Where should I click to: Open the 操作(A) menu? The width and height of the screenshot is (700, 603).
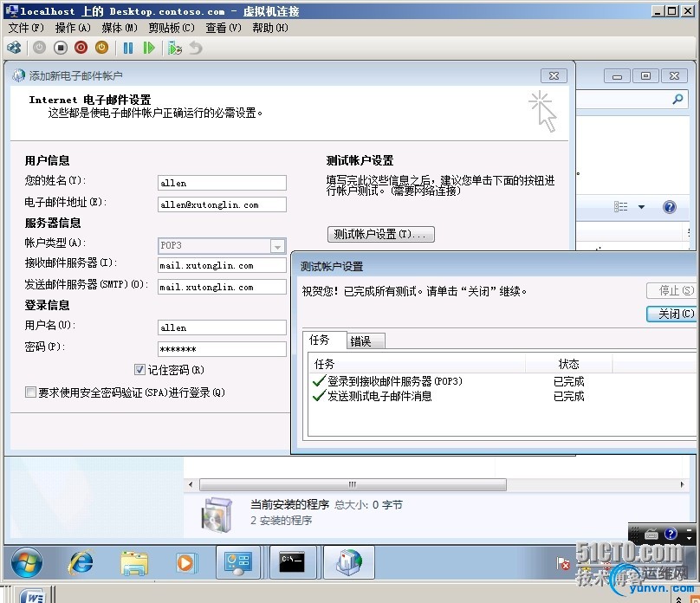click(73, 28)
